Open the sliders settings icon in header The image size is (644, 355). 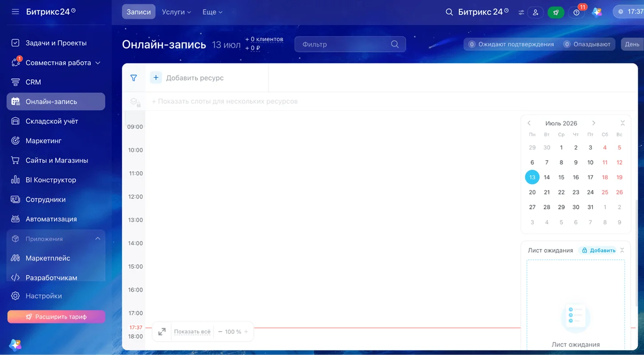[x=521, y=13]
